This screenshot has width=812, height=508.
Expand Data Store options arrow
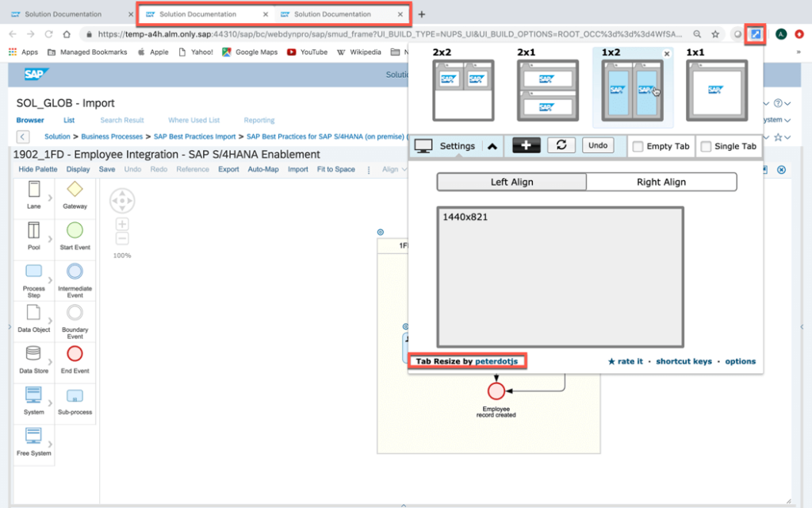[50, 362]
